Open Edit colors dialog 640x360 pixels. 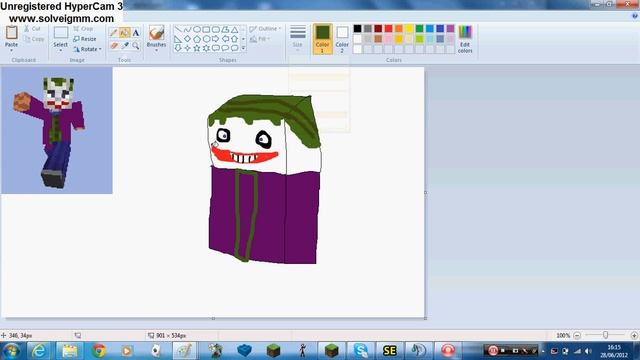465,39
